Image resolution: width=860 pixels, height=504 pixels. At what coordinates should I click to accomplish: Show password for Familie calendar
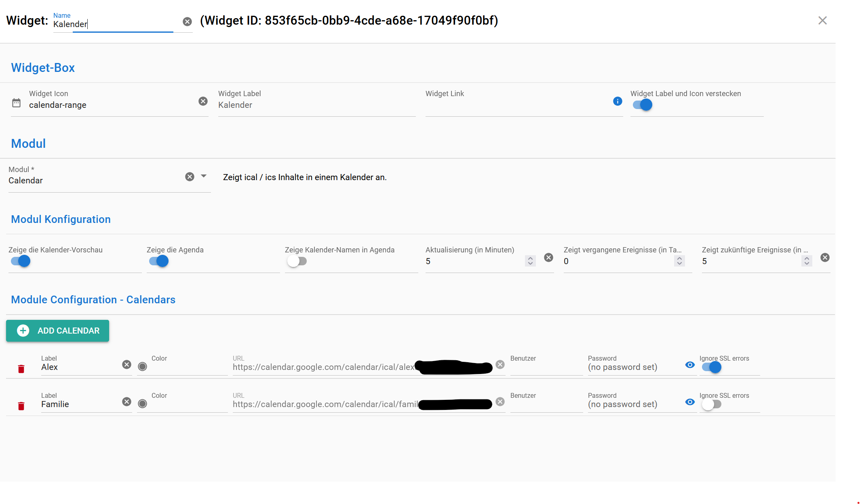tap(690, 402)
